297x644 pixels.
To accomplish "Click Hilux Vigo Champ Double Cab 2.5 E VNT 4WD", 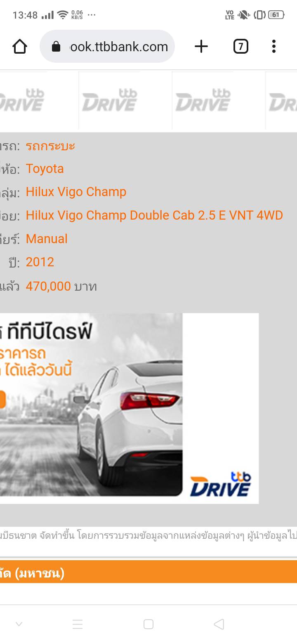I will [154, 215].
